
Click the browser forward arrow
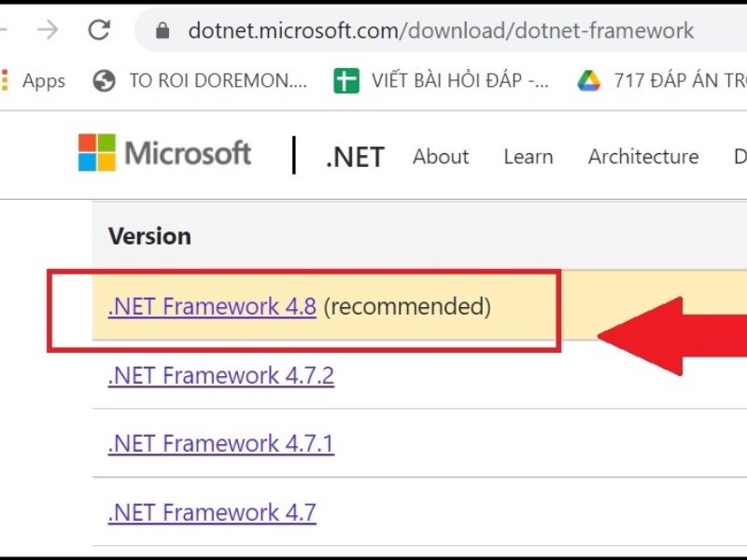tap(49, 31)
